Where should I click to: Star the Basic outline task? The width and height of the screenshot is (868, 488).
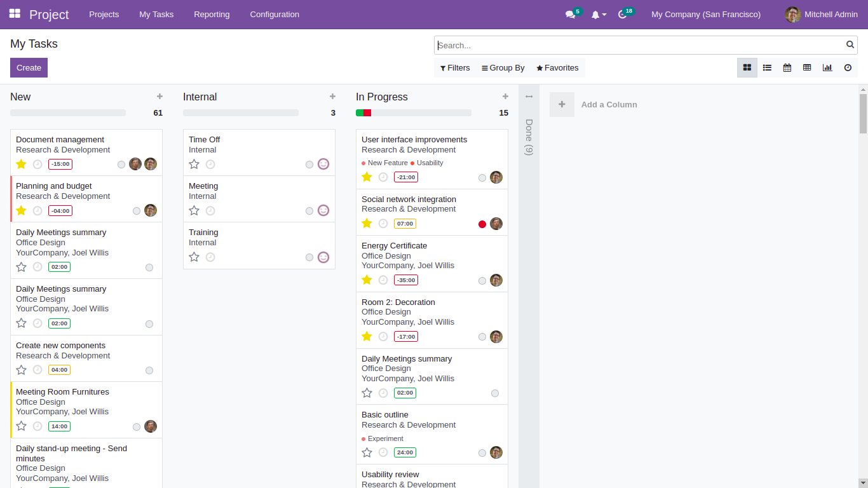[x=367, y=452]
